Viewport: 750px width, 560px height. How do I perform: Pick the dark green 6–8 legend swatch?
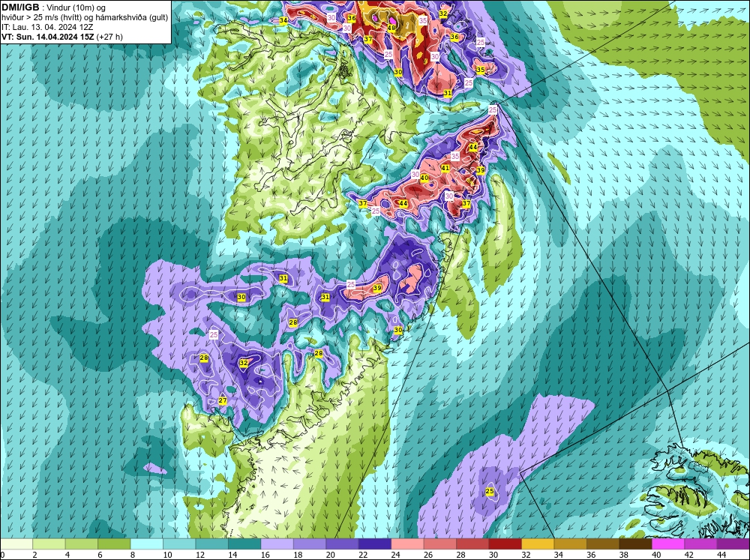114,544
